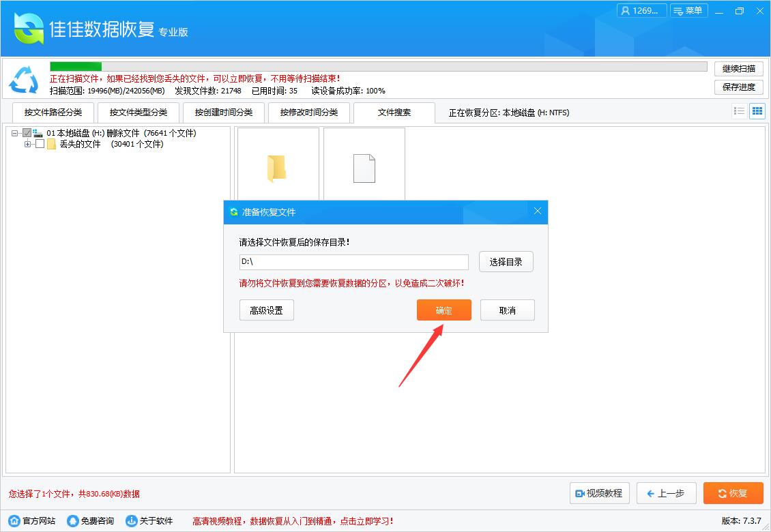Click the circular scanning arrows icon
Screen dimensions: 771x532
(23, 81)
